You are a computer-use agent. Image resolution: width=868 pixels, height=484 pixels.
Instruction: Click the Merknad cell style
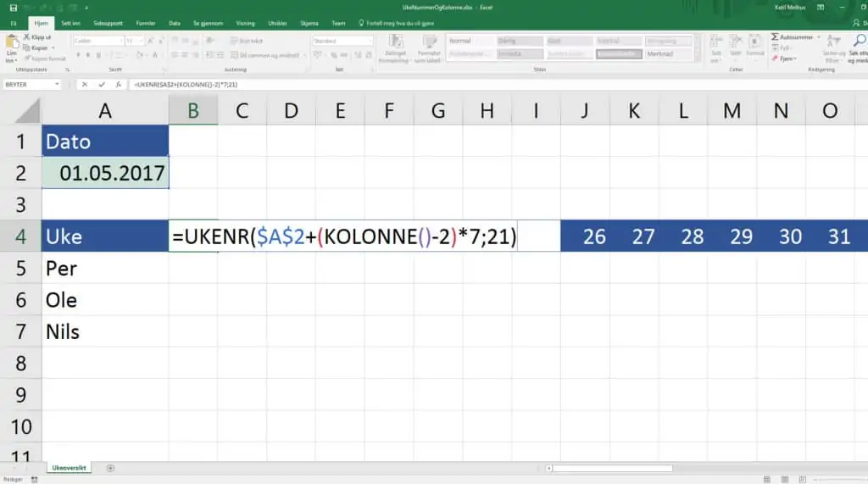pos(669,53)
